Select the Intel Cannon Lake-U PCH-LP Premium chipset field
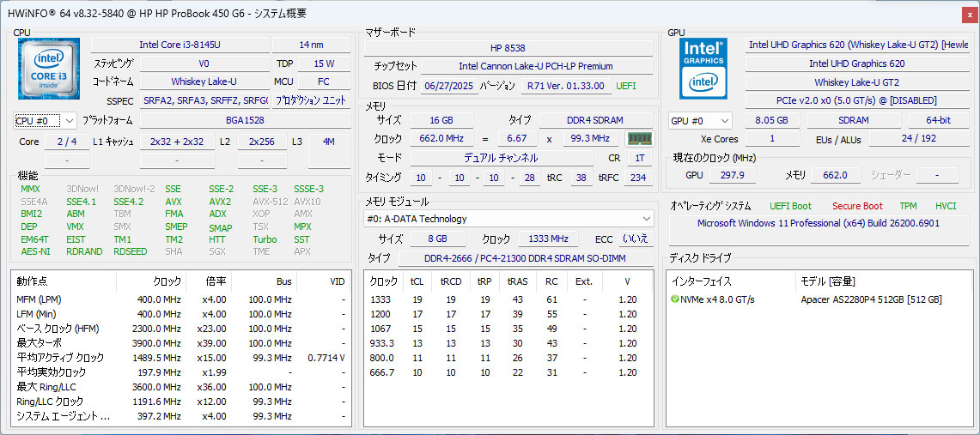This screenshot has height=435, width=980. [536, 66]
